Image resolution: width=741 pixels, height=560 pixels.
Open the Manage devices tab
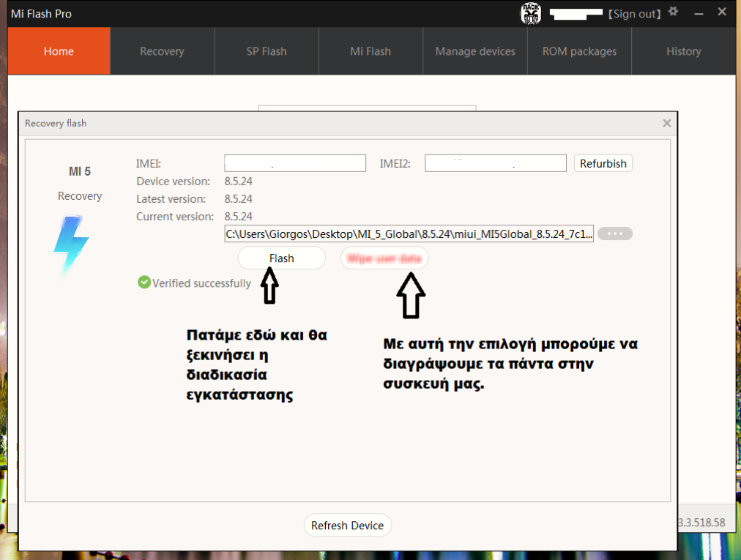tap(475, 51)
